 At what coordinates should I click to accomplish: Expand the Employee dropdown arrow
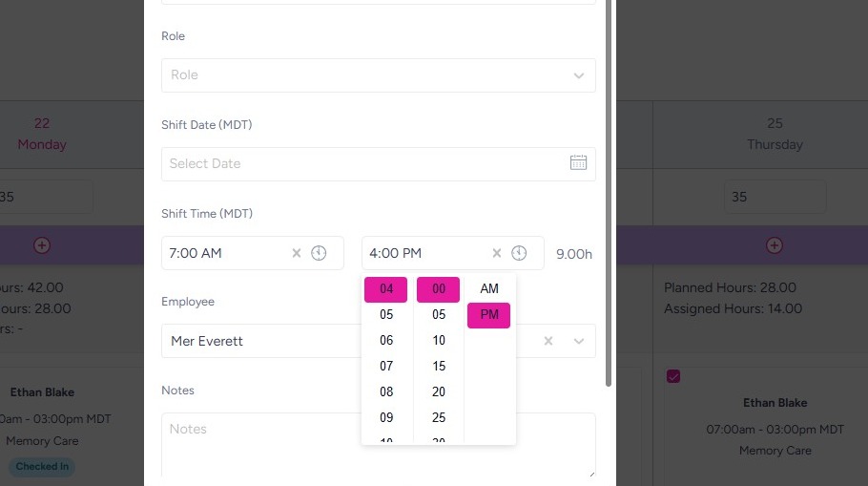coord(578,341)
